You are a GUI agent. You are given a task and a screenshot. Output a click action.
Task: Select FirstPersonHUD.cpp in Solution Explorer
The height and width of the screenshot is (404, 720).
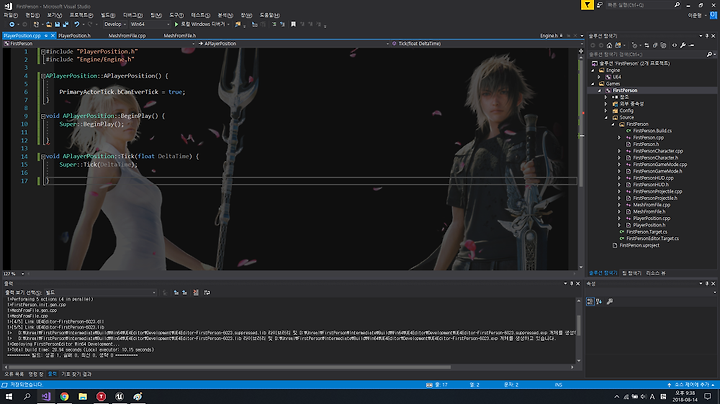pyautogui.click(x=653, y=178)
